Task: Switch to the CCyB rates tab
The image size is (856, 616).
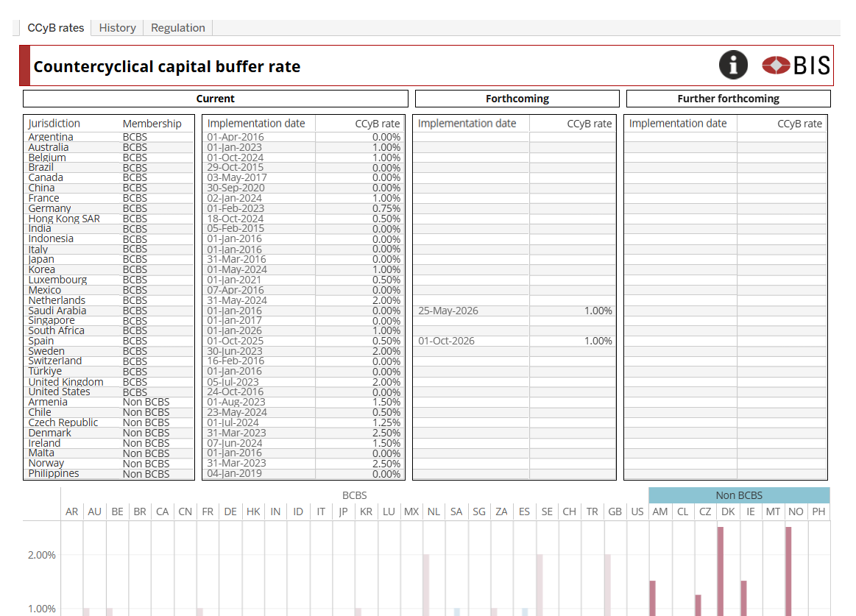Action: (56, 28)
